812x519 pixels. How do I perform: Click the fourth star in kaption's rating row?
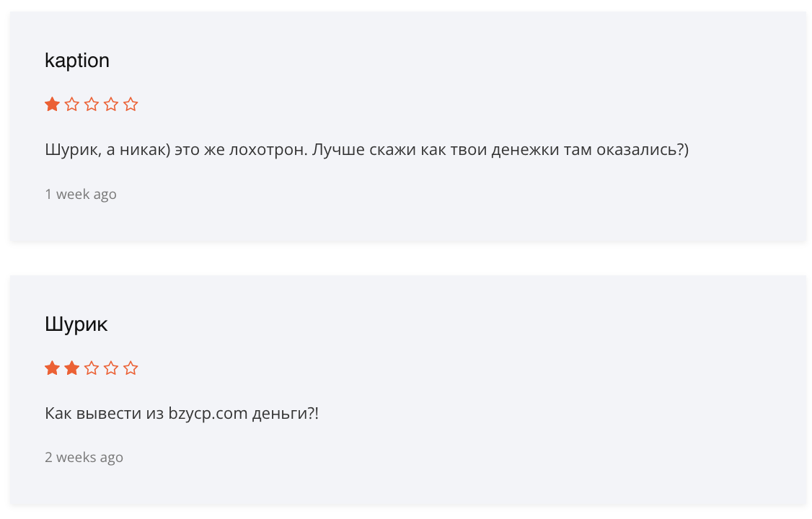tap(110, 104)
